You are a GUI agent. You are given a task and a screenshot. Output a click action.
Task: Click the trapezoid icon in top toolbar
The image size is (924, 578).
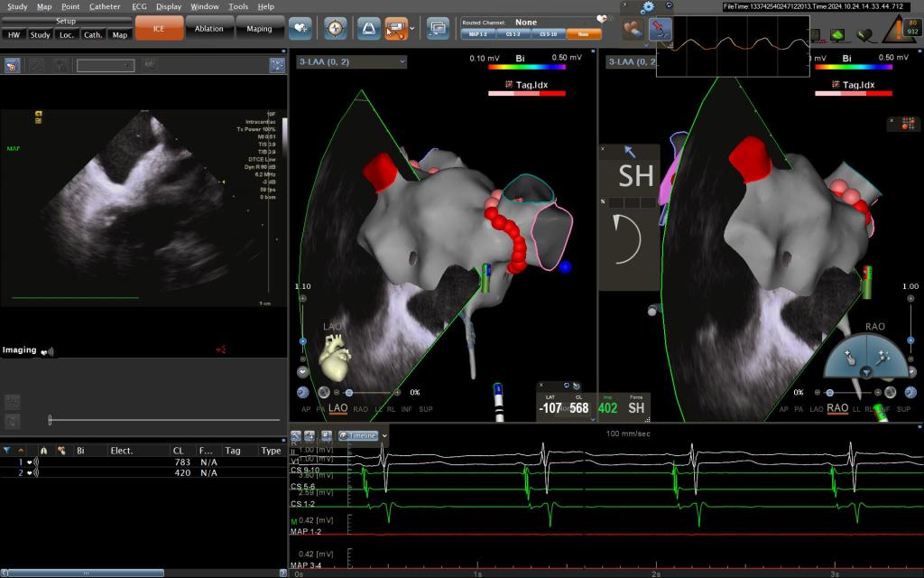tap(368, 28)
